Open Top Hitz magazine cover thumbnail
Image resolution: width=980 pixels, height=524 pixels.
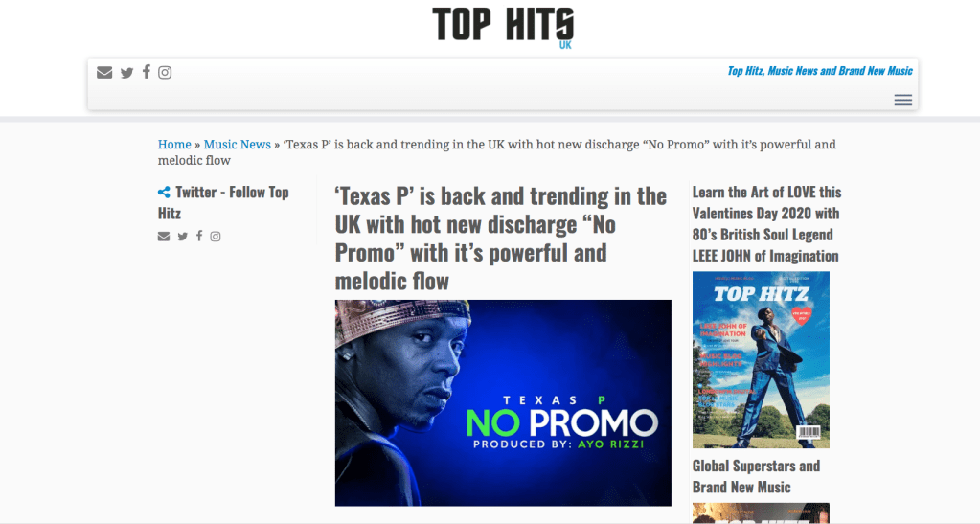click(x=761, y=359)
